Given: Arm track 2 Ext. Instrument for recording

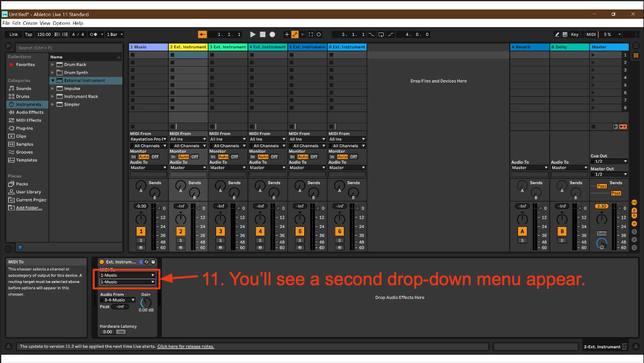Looking at the screenshot, I should coord(181,247).
